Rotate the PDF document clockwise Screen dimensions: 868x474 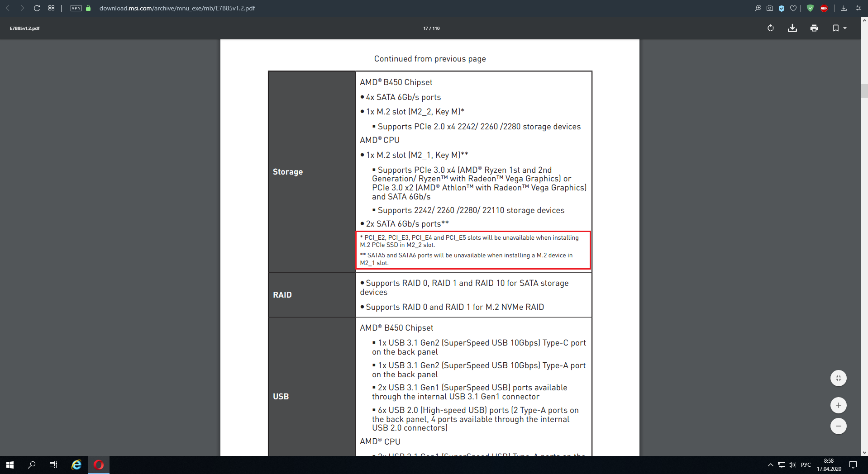point(771,28)
